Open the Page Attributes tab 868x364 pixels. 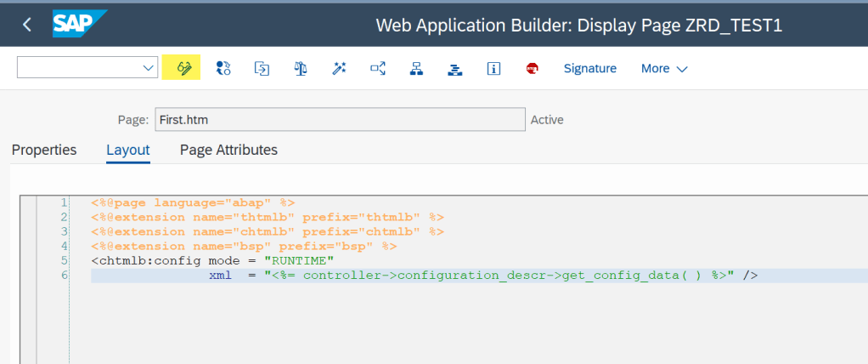(x=228, y=150)
